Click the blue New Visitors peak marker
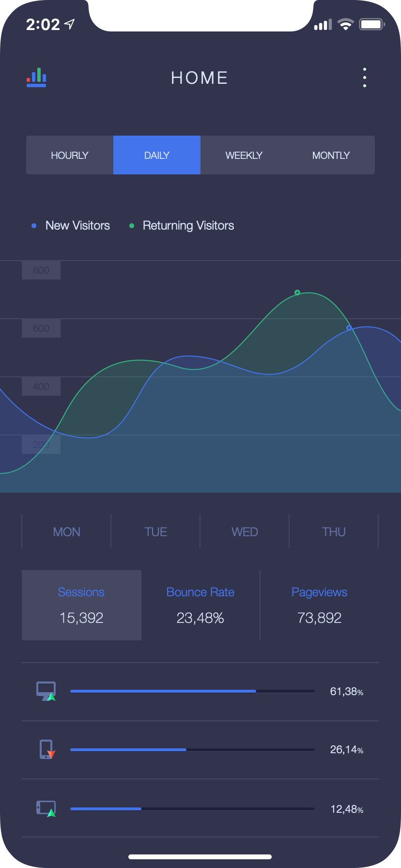This screenshot has height=868, width=401. [349, 328]
